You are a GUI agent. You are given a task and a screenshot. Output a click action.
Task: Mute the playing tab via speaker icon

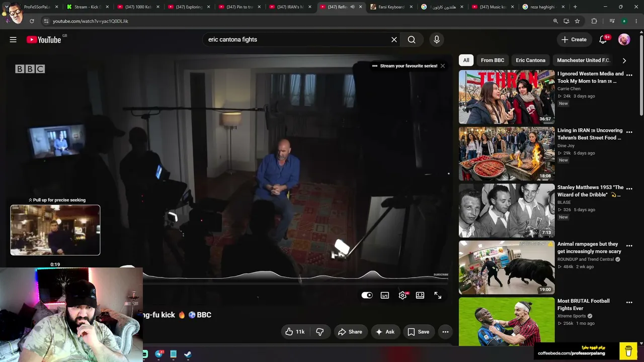tap(352, 7)
